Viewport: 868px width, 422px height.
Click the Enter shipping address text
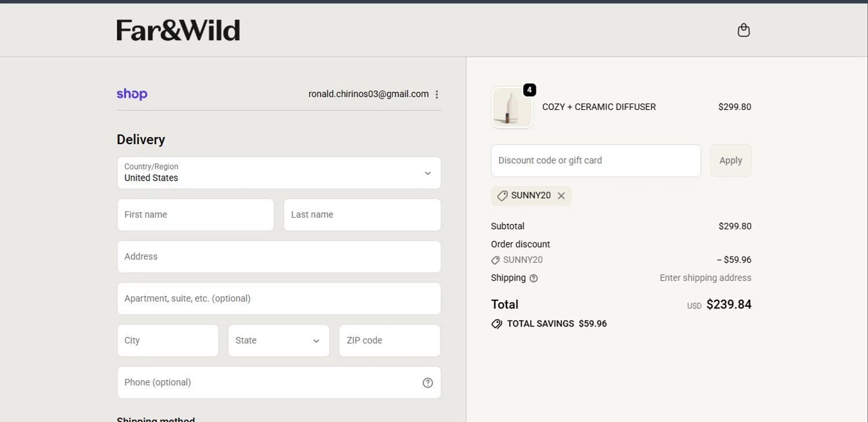tap(705, 278)
